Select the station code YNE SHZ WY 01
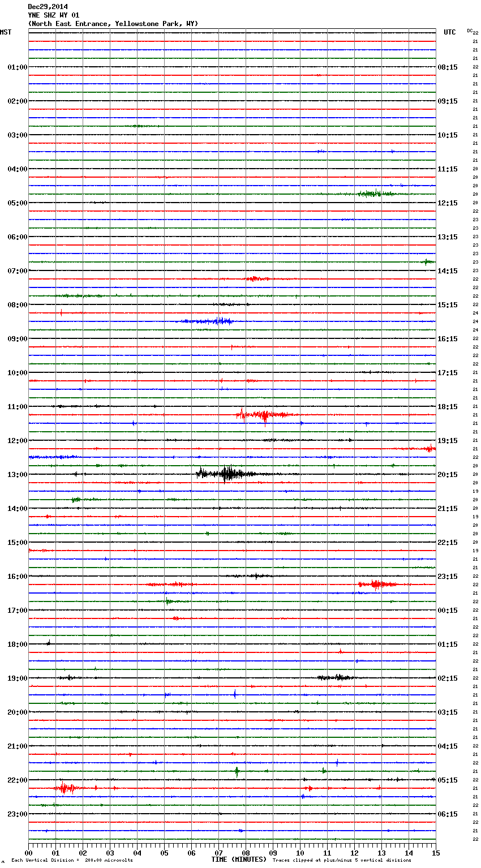Image resolution: width=481 pixels, height=868 pixels. (54, 15)
